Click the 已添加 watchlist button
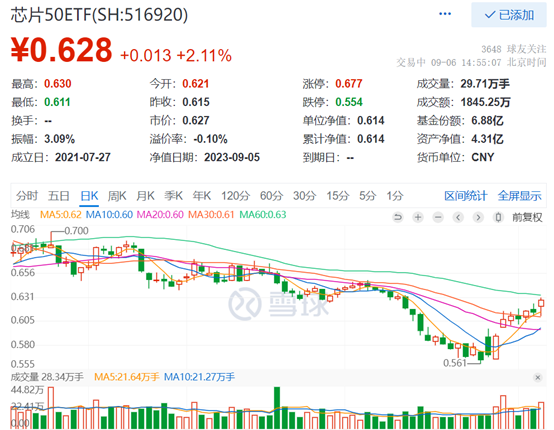554x430 pixels. coord(509,15)
